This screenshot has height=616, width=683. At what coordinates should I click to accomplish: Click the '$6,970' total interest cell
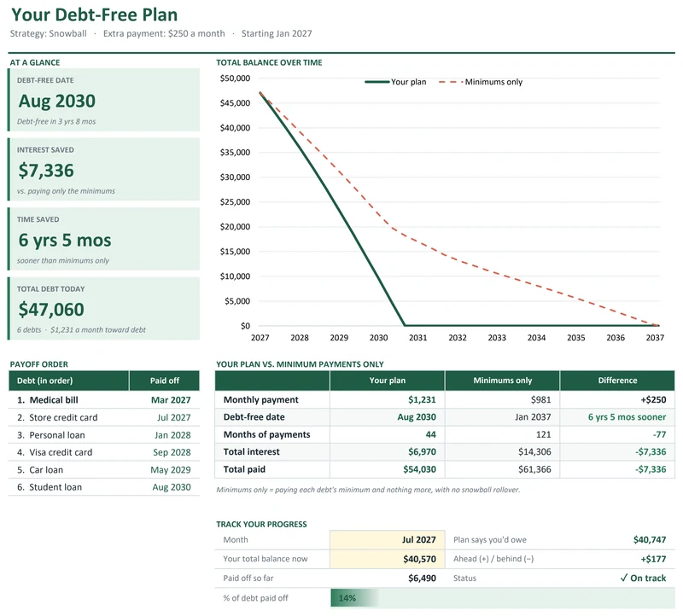[388, 452]
